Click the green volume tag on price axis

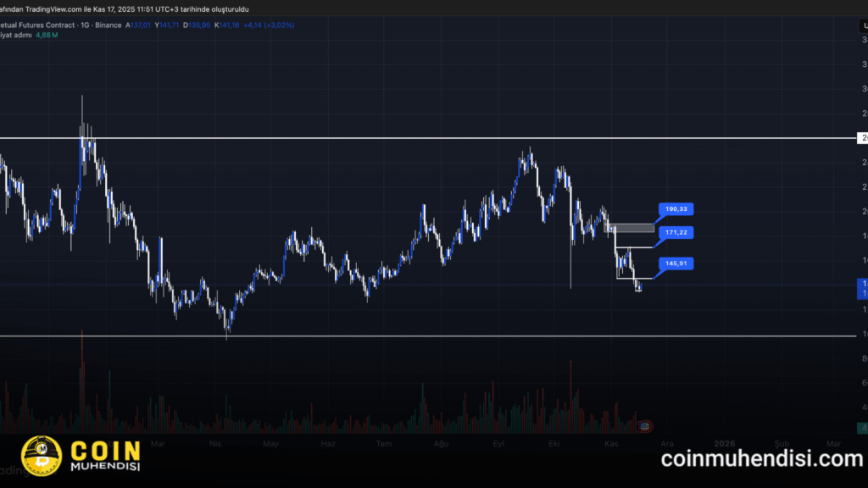863,428
